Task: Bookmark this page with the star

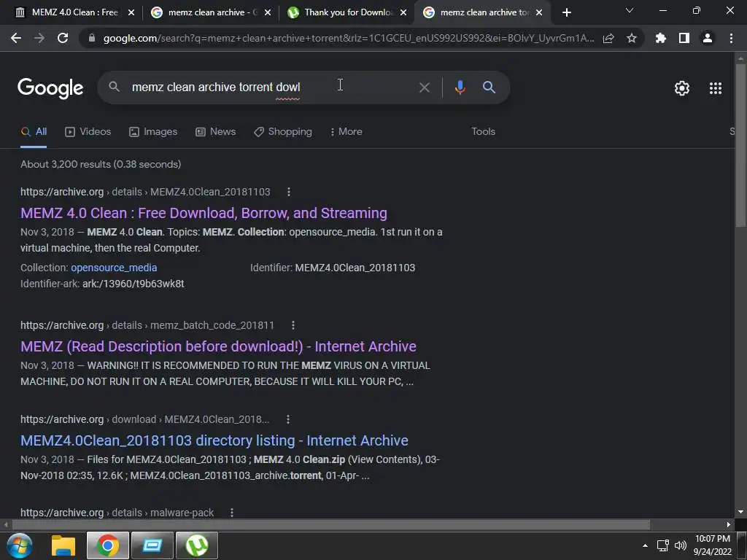Action: click(632, 38)
